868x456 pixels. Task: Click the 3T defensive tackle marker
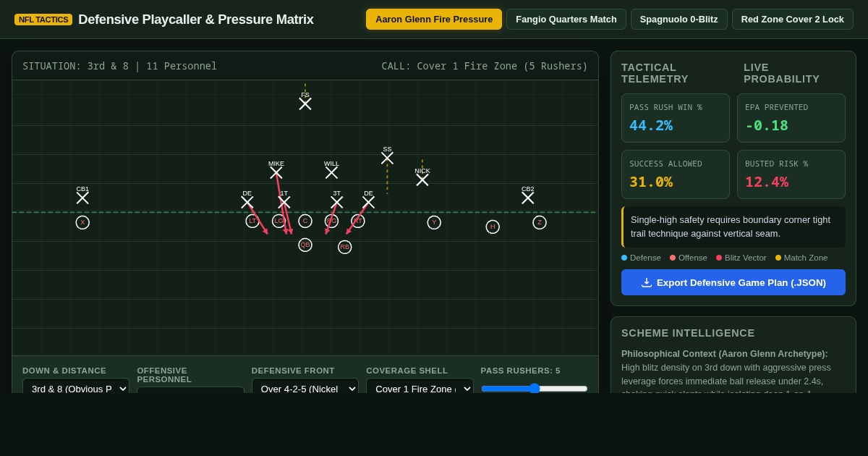(x=337, y=202)
